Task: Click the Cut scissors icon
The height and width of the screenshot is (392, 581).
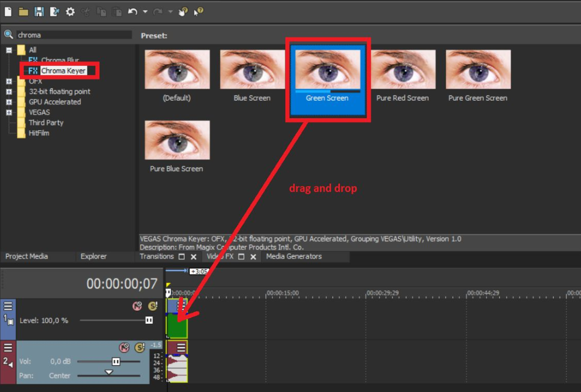Action: pos(86,11)
